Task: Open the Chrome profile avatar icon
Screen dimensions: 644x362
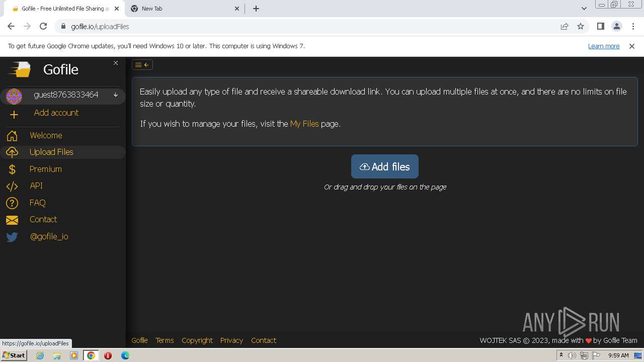Action: (616, 27)
